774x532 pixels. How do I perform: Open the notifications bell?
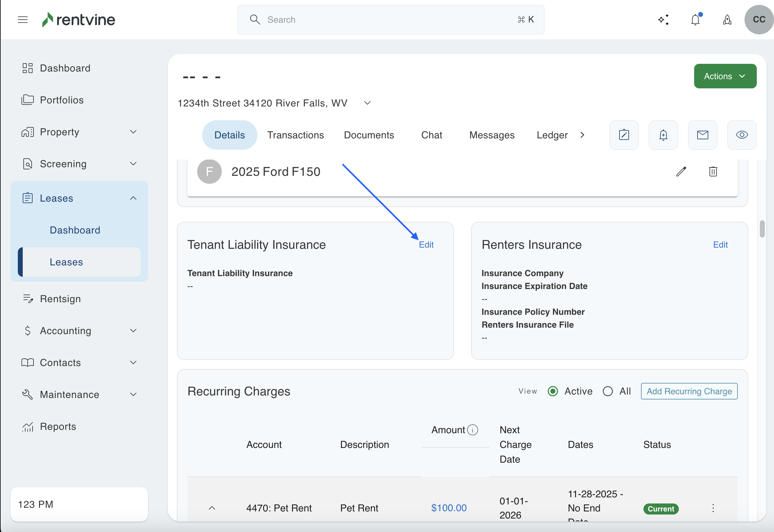pos(695,20)
